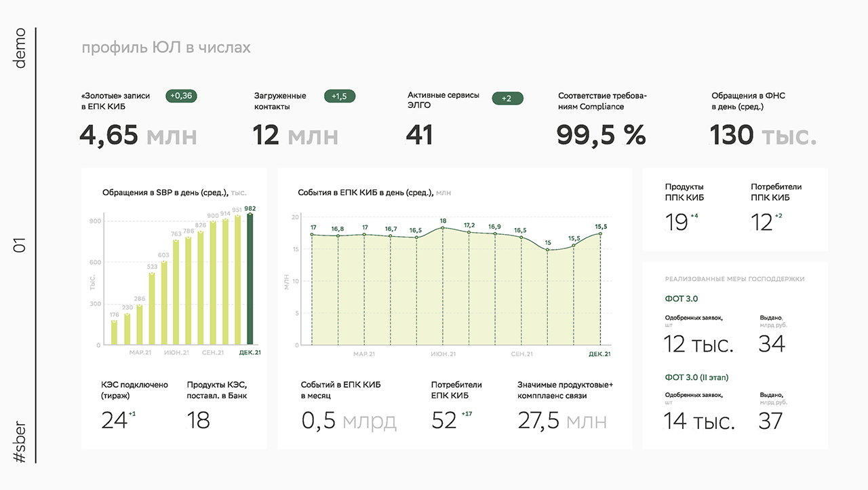Select the demo label in left sidebar
Image resolution: width=868 pixels, height=490 pixels.
point(20,48)
